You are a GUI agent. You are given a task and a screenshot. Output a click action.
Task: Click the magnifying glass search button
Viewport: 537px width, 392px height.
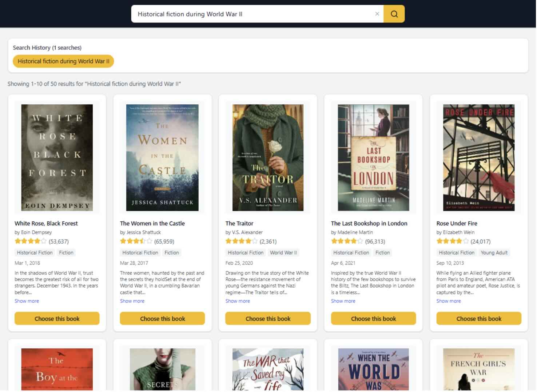(394, 14)
